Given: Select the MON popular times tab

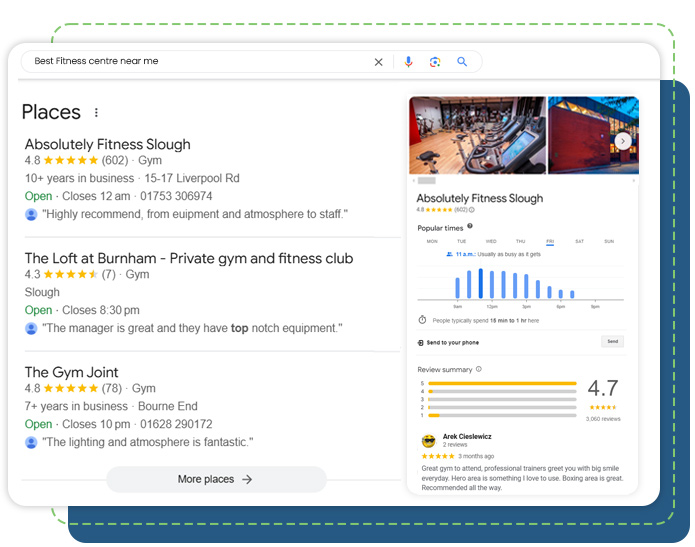Looking at the screenshot, I should [432, 241].
